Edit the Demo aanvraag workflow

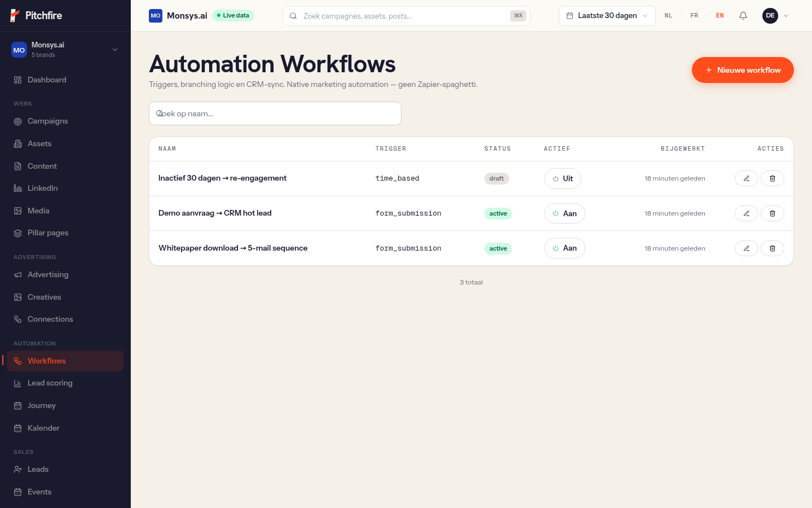click(x=746, y=213)
